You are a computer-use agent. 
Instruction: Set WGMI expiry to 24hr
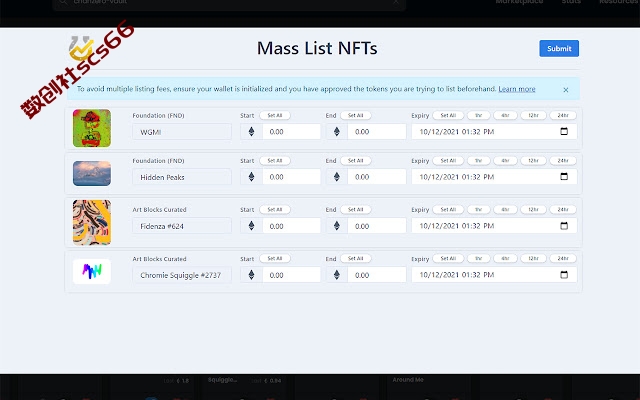(563, 116)
